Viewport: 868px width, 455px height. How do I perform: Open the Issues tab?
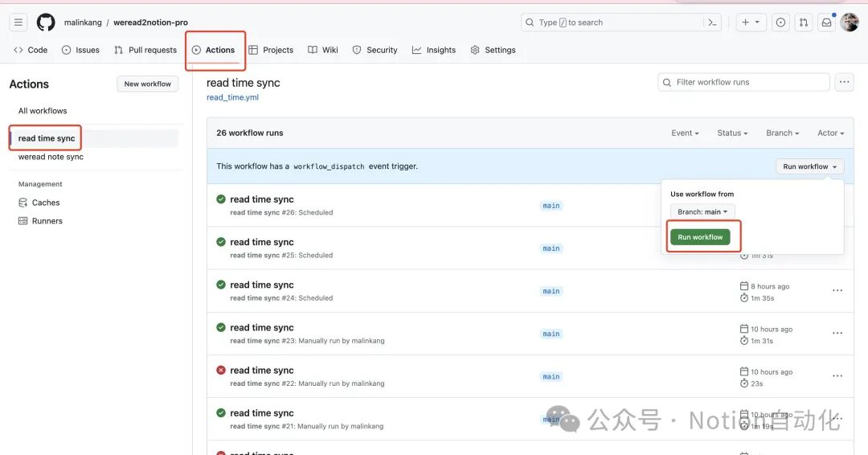point(81,50)
